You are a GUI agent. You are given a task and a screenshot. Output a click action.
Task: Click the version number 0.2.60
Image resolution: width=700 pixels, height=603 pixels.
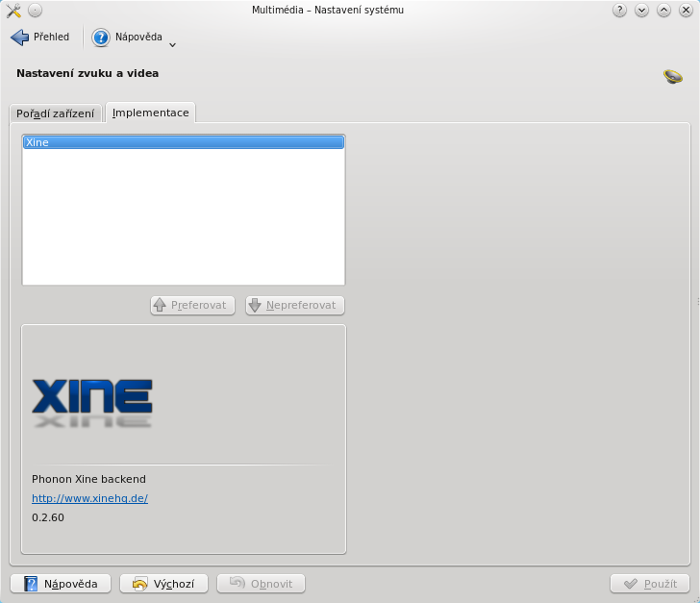[48, 517]
